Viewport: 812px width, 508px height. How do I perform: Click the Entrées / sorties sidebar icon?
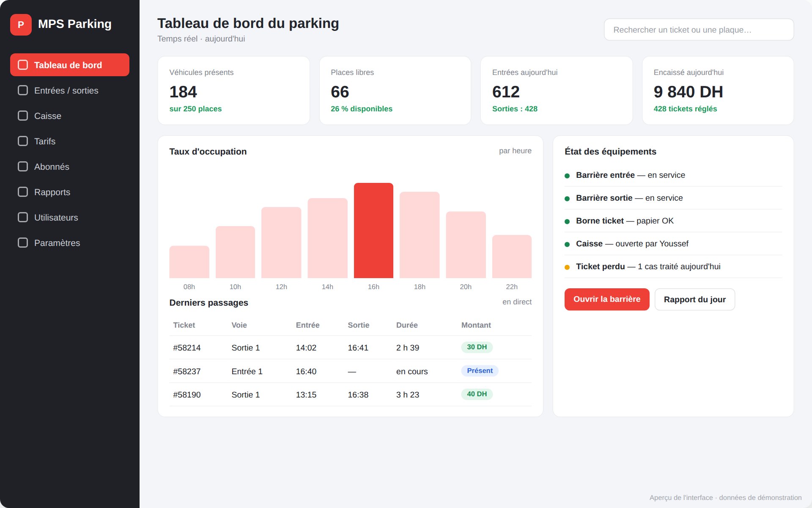click(x=23, y=90)
